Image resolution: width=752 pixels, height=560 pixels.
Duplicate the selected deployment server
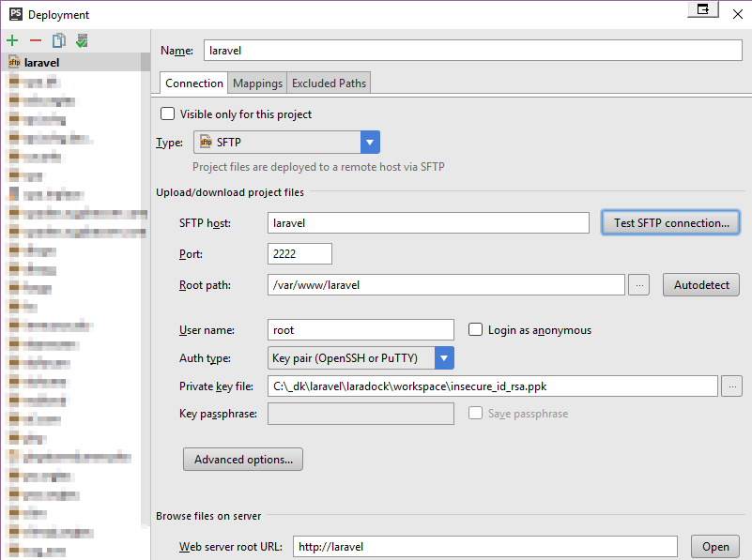[57, 40]
